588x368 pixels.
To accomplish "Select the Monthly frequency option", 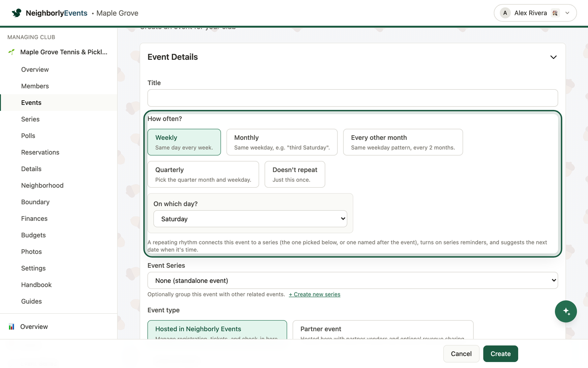I will pos(282,142).
